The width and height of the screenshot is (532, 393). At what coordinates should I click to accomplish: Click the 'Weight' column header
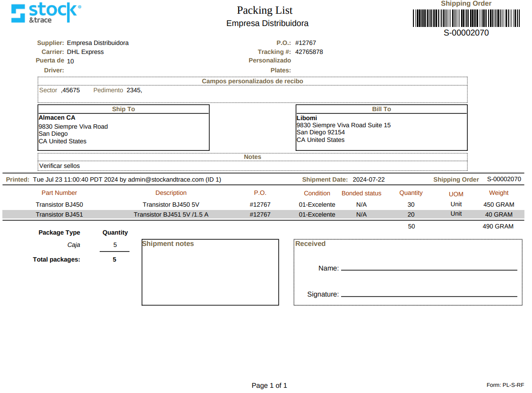click(499, 193)
